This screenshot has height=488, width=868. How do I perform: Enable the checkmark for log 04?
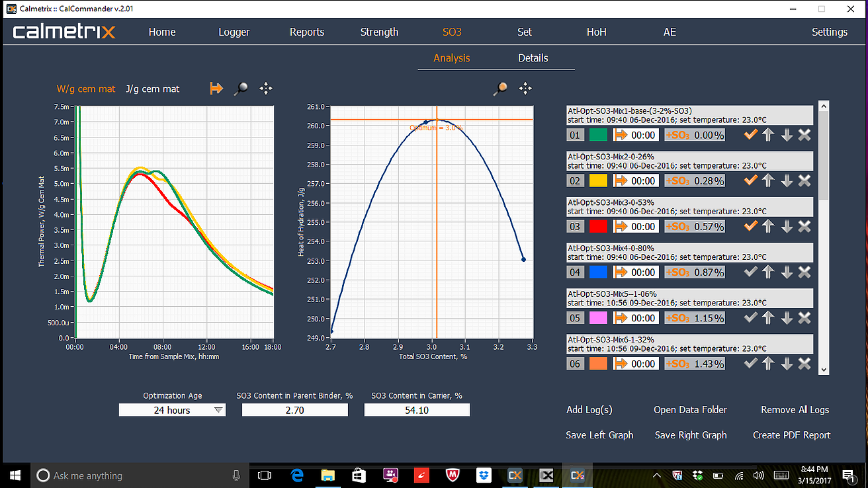point(750,272)
